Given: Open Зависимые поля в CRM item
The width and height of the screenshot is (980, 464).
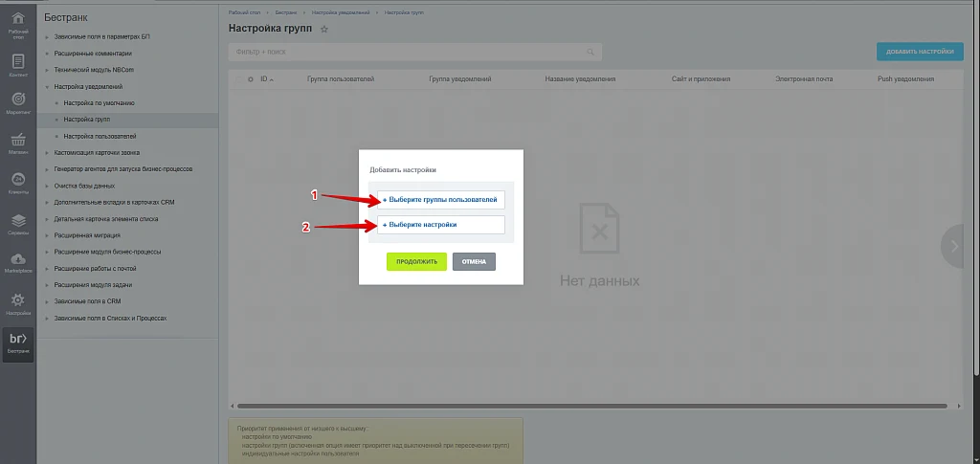Looking at the screenshot, I should 87,301.
